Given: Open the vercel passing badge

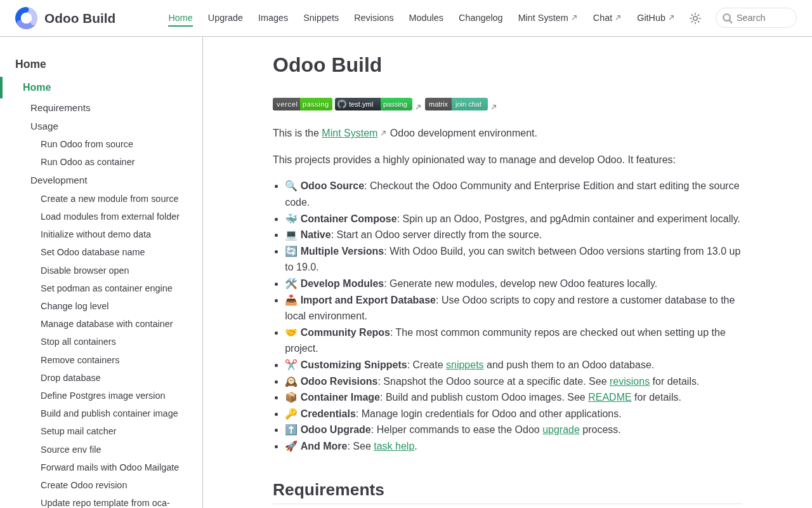Looking at the screenshot, I should [303, 104].
